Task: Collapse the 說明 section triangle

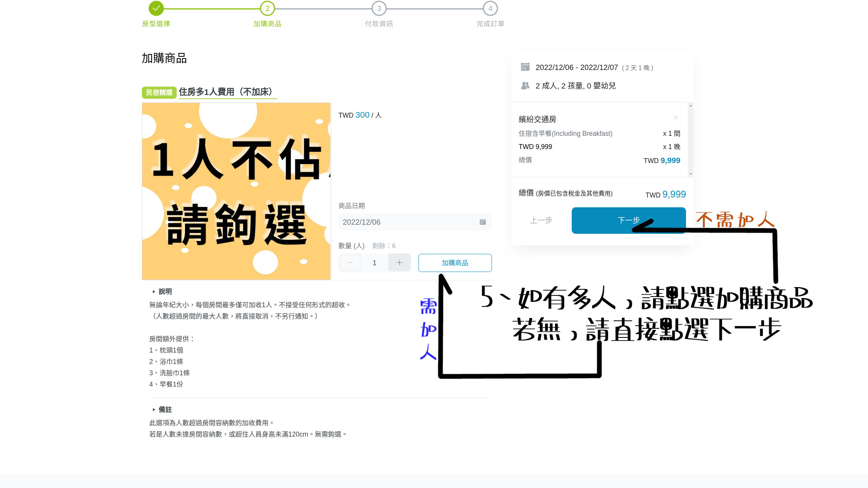Action: click(154, 292)
